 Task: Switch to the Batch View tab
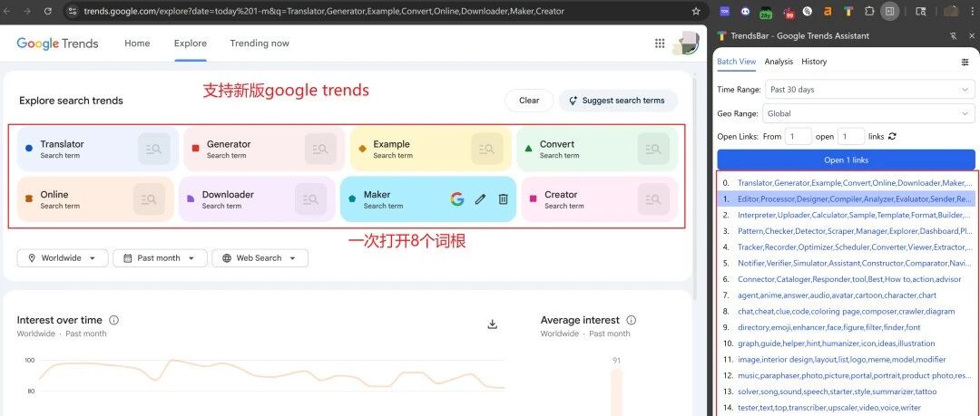point(736,62)
